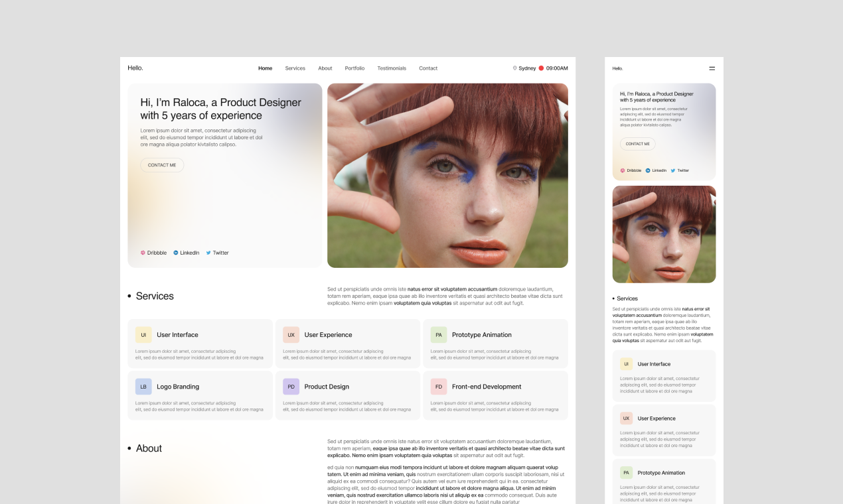Click the LinkedIn icon in mobile hero

pos(648,170)
